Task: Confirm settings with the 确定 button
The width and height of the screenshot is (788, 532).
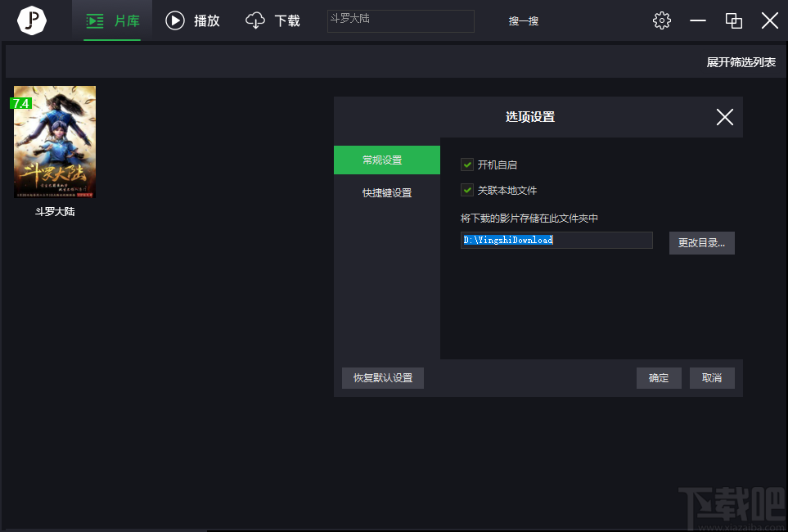Action: point(659,378)
